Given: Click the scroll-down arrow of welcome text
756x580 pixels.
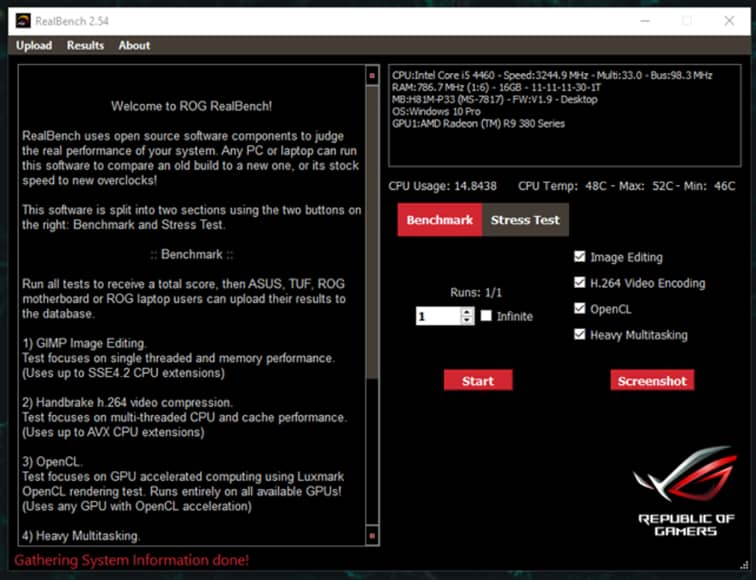Looking at the screenshot, I should pos(372,535).
